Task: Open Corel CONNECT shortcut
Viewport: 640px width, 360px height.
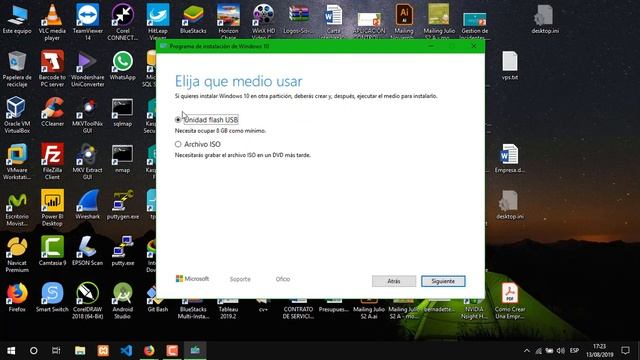Action: click(122, 22)
